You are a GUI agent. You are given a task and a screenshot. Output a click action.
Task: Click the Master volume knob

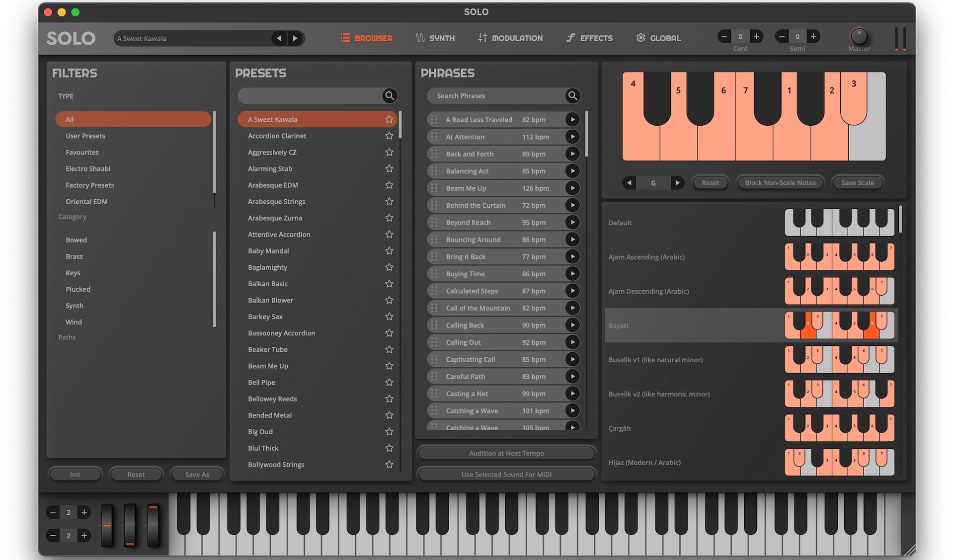(859, 36)
